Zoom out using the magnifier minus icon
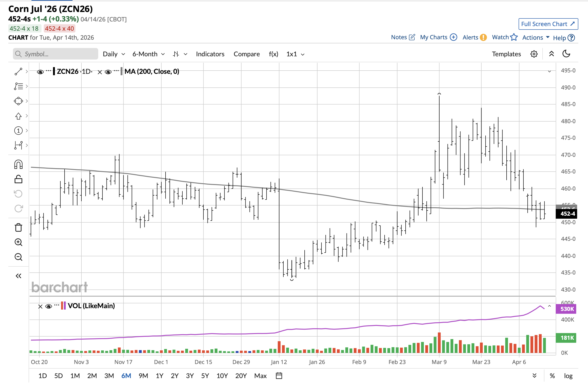Viewport: 588px width, 388px height. [18, 257]
